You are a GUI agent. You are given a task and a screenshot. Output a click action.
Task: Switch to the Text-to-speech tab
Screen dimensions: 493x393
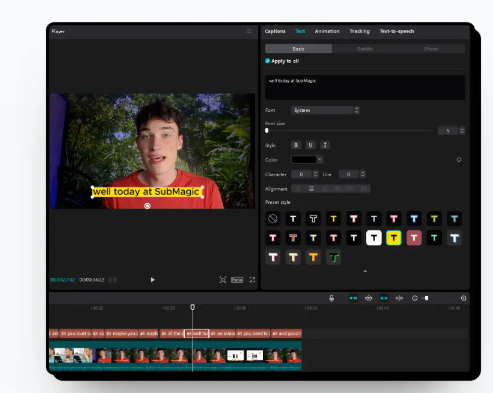(397, 31)
